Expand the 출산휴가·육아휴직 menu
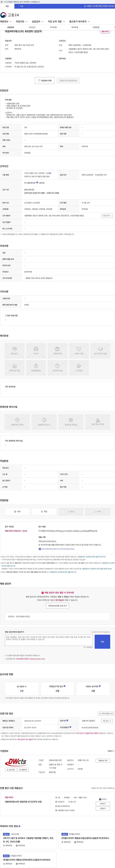Viewport: 115px width, 868px height. coord(79,22)
